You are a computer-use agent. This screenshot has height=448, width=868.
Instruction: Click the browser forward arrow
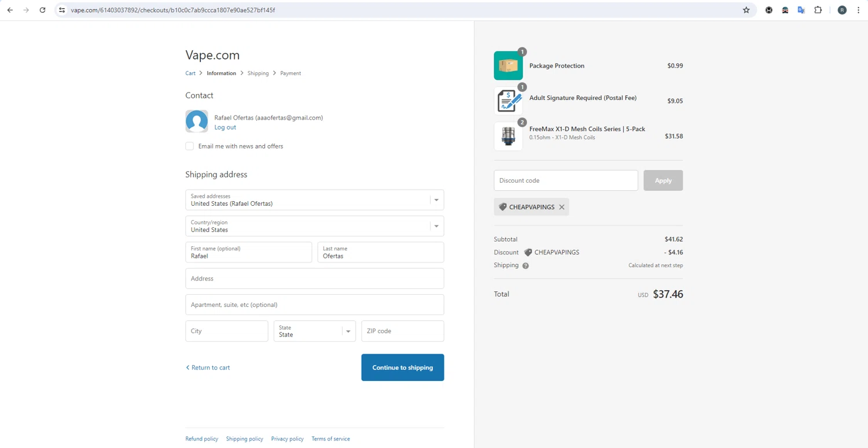[26, 10]
